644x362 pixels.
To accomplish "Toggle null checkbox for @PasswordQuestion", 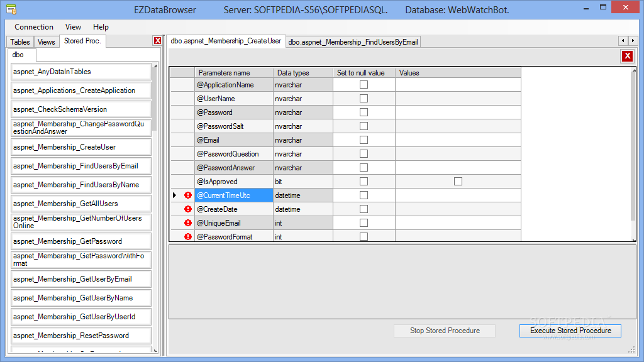I will point(364,153).
